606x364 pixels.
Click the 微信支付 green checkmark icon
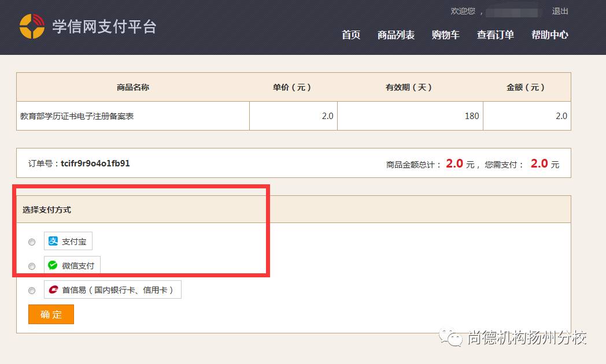(53, 265)
